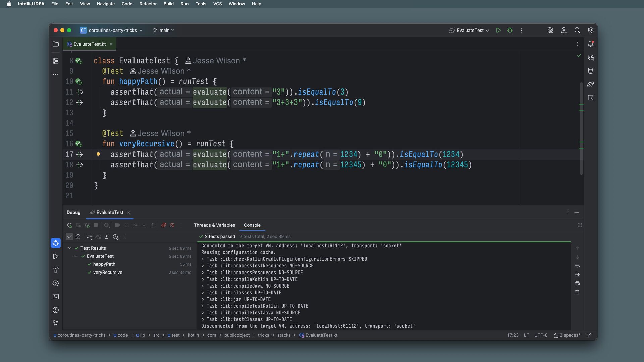Viewport: 644px width, 362px height.
Task: Open the Terminal tool window
Action: click(56, 297)
